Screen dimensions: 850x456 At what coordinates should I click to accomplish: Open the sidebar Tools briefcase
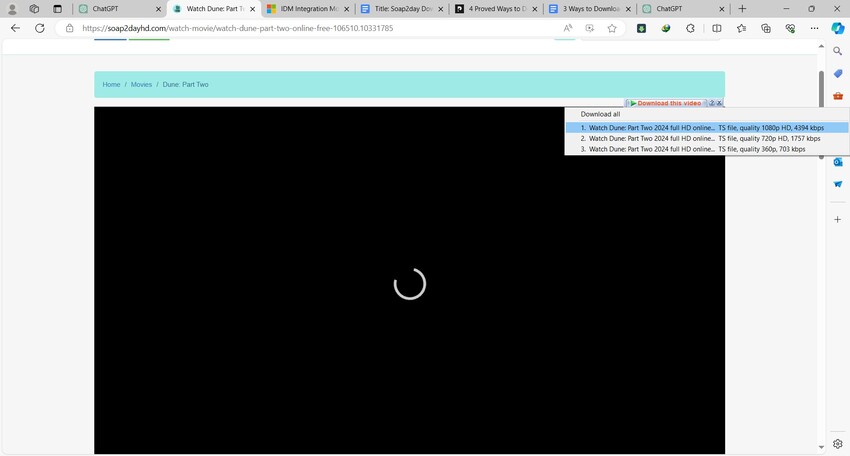pos(838,96)
